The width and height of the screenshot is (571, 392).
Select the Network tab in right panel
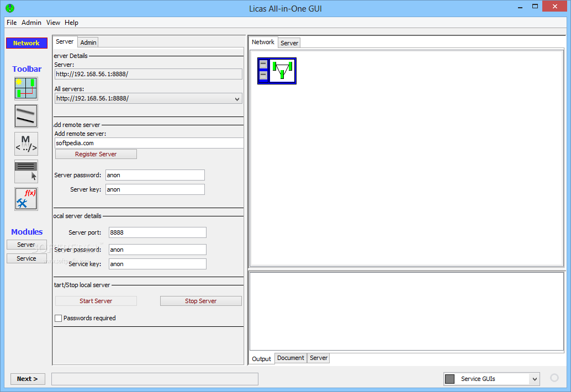[x=263, y=42]
